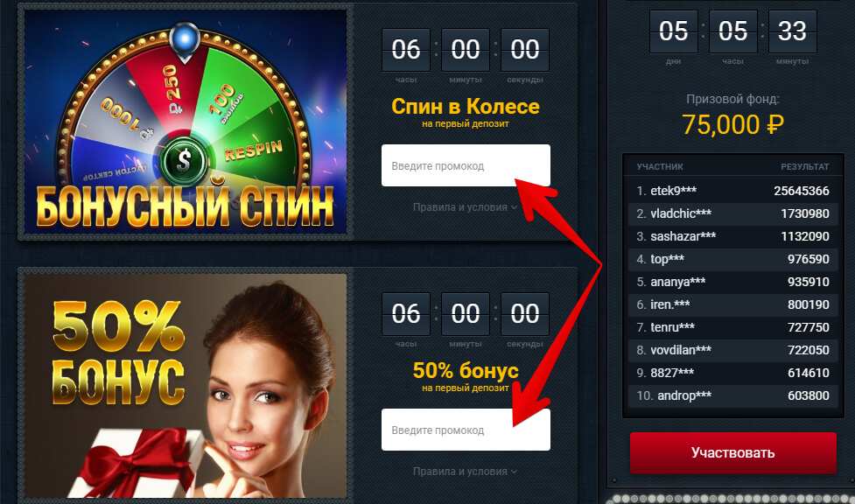Click the promo code field under Спин в Колесе
Screen dimensions: 855x504
point(466,165)
